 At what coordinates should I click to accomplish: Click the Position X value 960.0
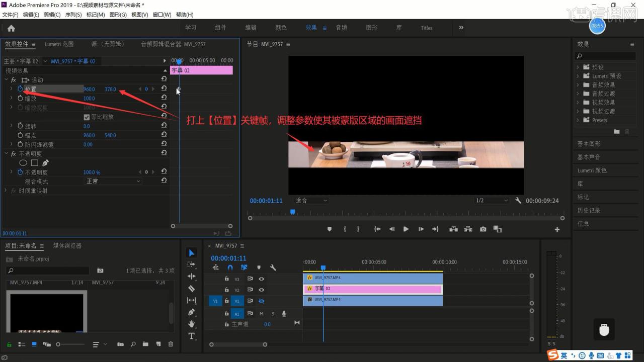click(89, 89)
